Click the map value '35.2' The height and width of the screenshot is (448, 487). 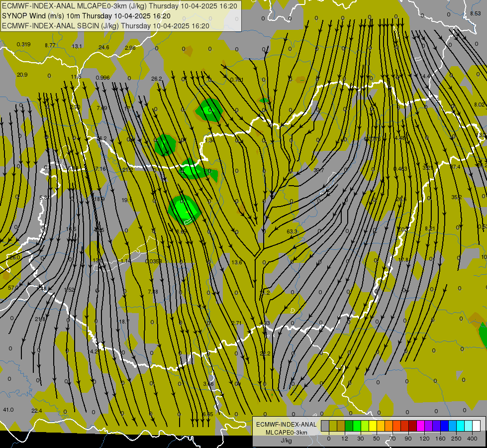(456, 197)
